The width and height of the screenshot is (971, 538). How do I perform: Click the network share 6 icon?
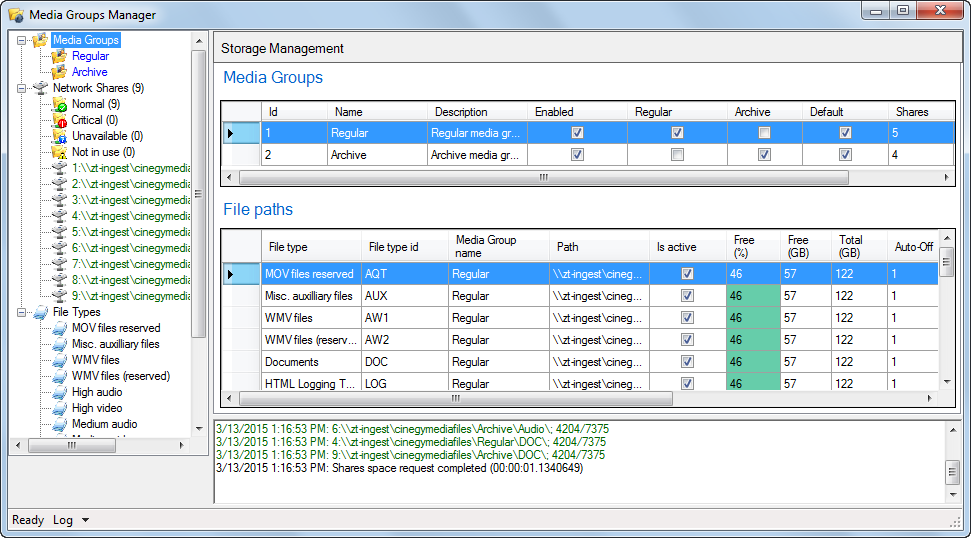click(59, 248)
